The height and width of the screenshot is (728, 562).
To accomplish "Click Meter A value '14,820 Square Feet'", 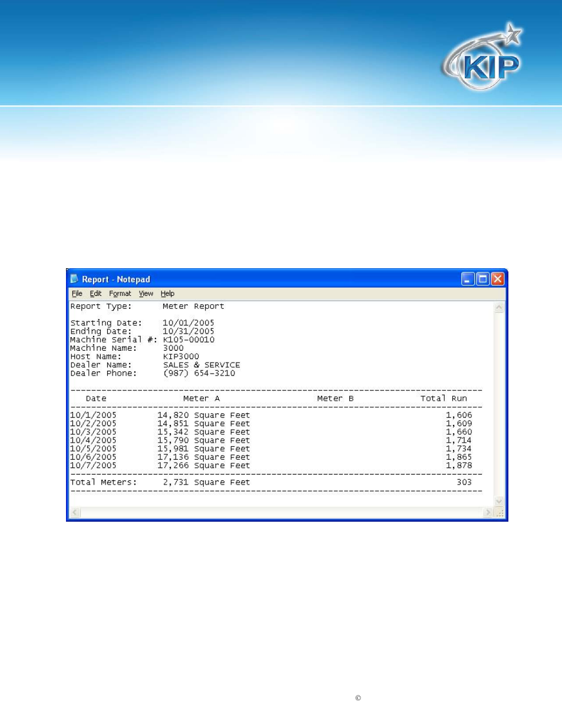I will pyautogui.click(x=204, y=415).
